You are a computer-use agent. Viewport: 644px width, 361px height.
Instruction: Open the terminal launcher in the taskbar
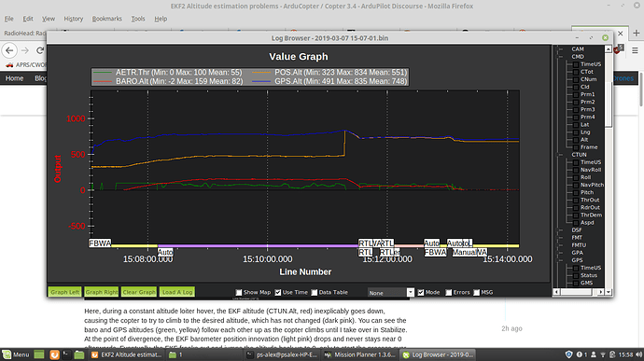66,354
